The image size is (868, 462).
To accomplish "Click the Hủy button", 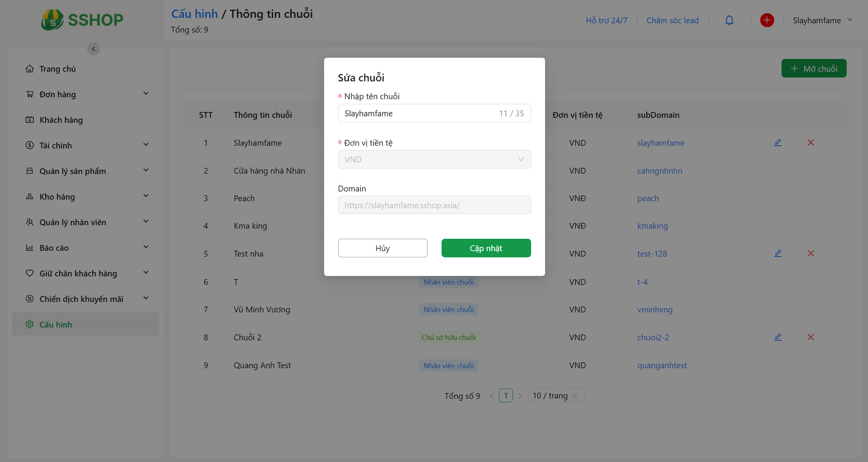I will point(383,248).
